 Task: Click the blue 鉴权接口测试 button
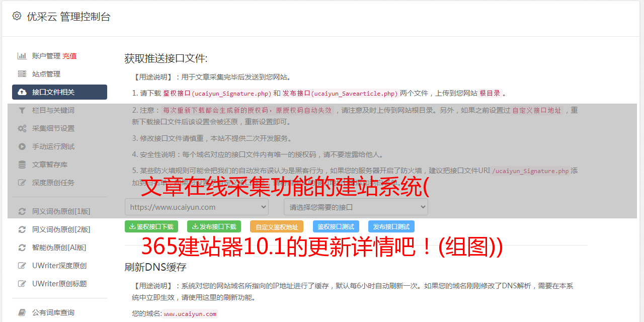click(336, 226)
